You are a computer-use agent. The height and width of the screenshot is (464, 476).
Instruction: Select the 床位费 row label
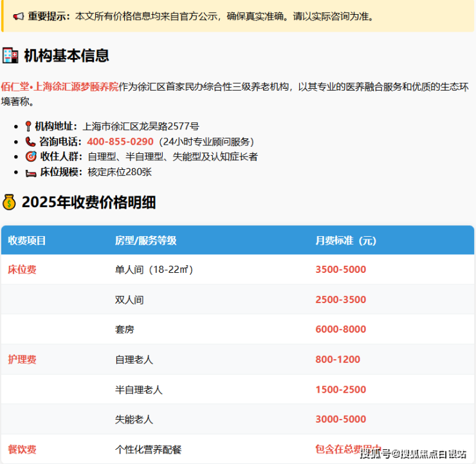[x=22, y=270]
